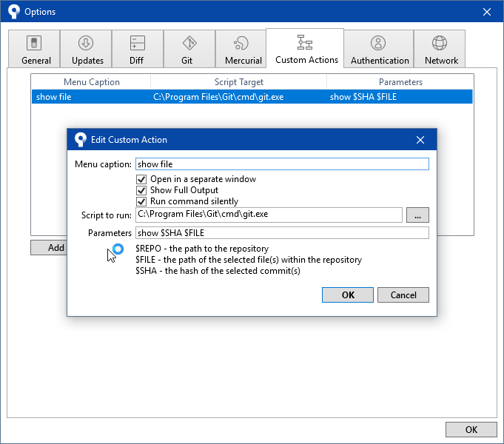
Task: Toggle the Show Full Output checkbox
Action: 141,190
